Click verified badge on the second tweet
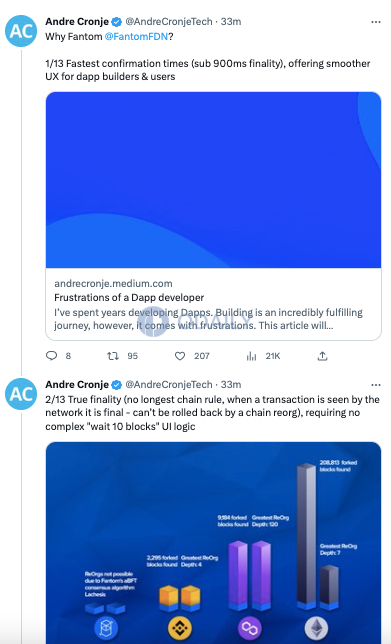 pos(117,385)
